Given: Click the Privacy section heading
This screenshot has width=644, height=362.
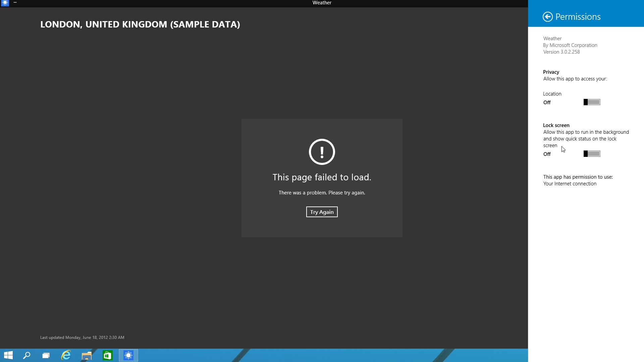Looking at the screenshot, I should (x=551, y=72).
